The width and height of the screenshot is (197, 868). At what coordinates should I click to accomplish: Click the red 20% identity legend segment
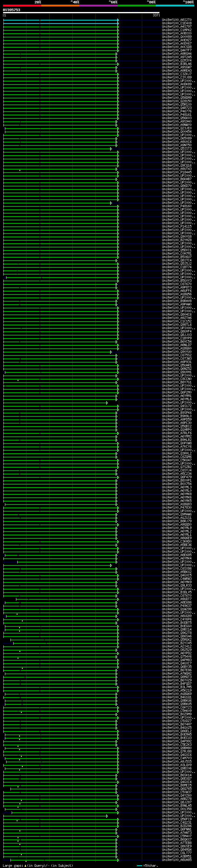pos(22,6)
